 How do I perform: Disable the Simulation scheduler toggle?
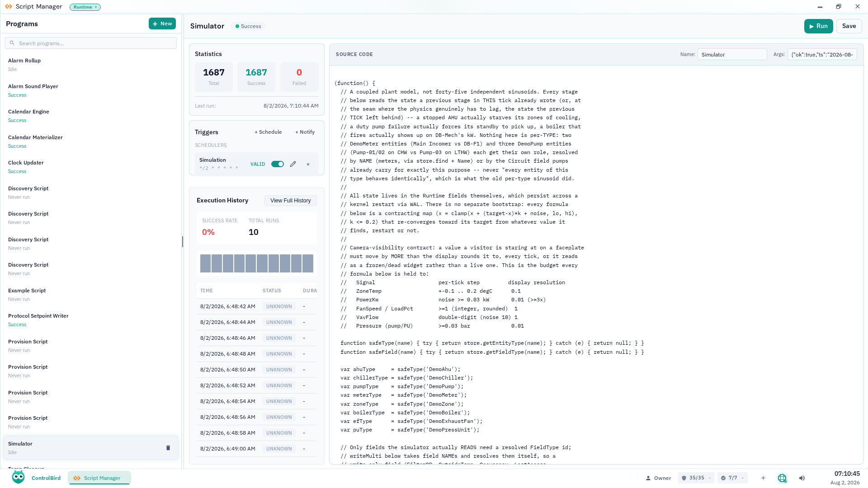coord(278,164)
